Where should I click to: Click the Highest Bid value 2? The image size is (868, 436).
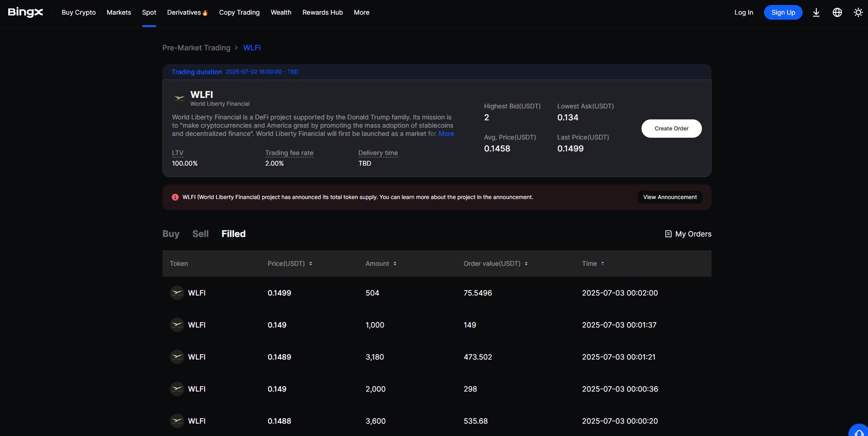486,118
